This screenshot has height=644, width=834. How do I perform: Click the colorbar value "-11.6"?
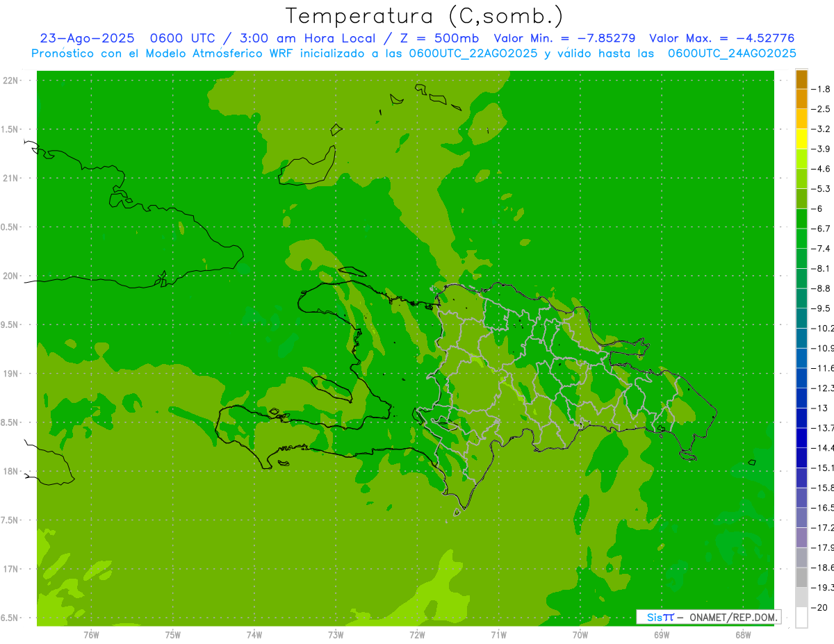click(x=823, y=368)
